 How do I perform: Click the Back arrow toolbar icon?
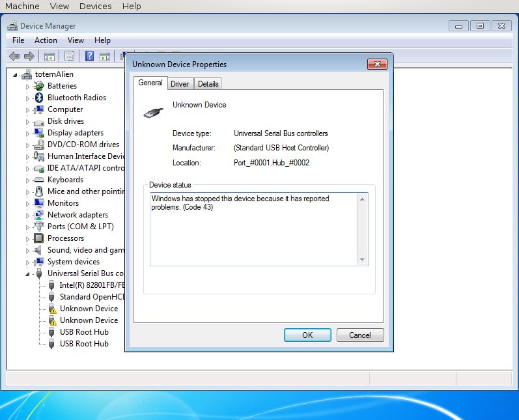14,56
